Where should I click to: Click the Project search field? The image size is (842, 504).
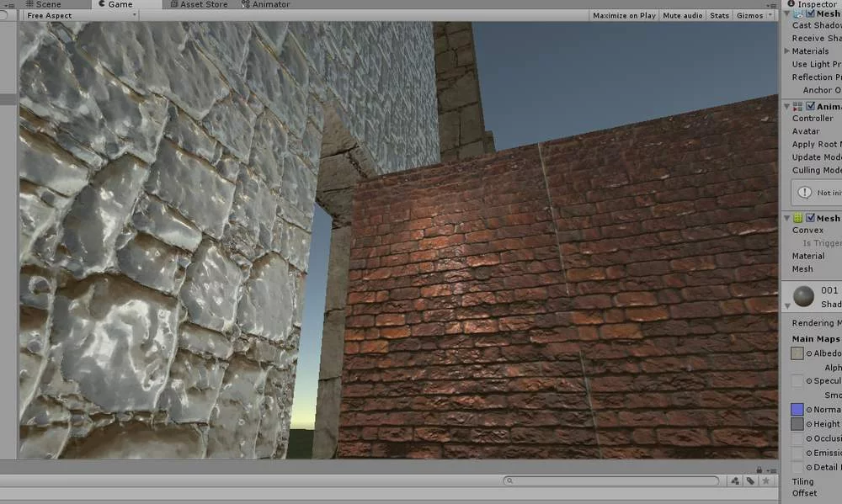pyautogui.click(x=611, y=480)
